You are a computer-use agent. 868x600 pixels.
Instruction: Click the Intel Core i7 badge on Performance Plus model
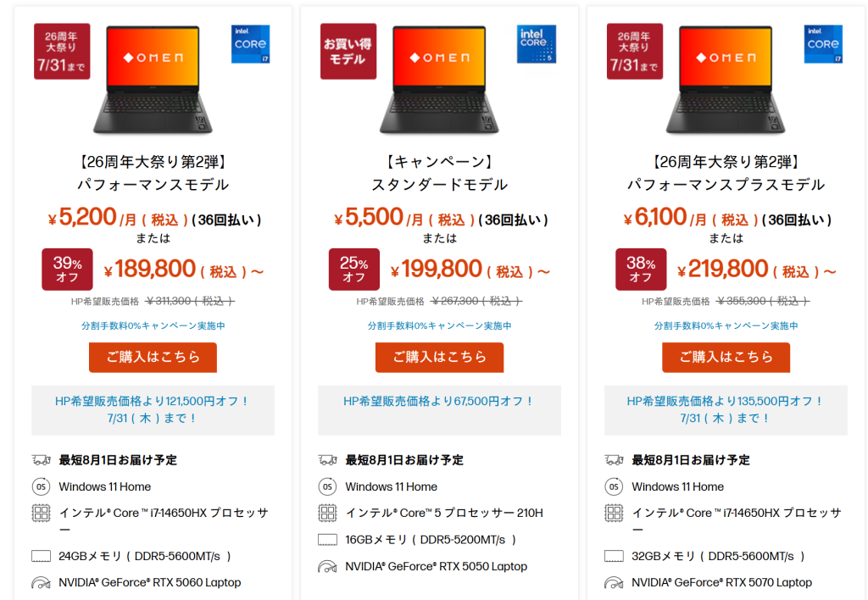pos(823,44)
